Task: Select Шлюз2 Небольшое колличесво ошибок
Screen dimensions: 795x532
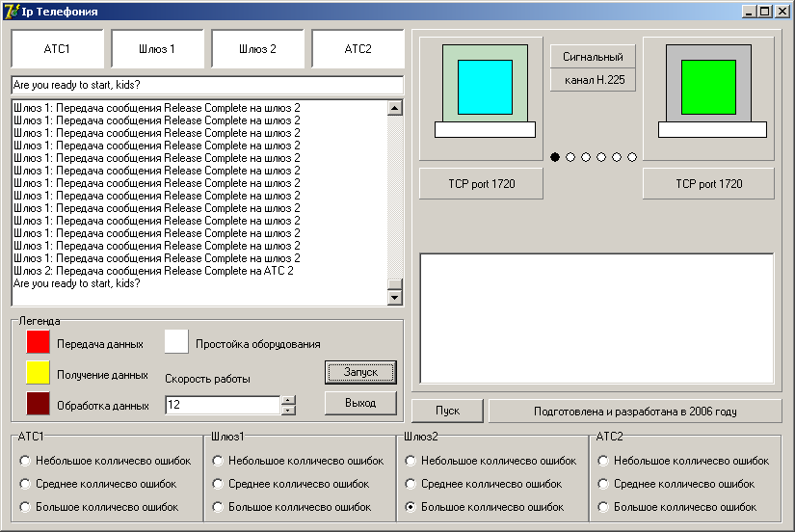Action: pos(490,461)
